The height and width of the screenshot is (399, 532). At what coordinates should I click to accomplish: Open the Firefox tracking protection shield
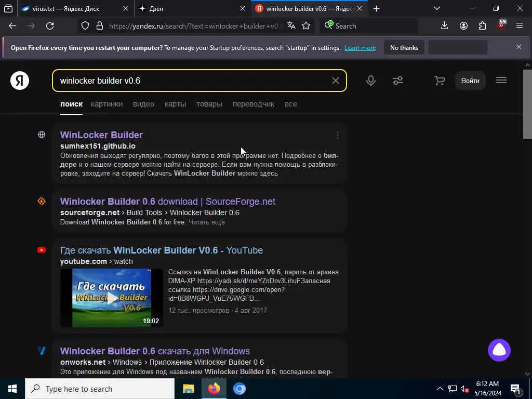[85, 26]
